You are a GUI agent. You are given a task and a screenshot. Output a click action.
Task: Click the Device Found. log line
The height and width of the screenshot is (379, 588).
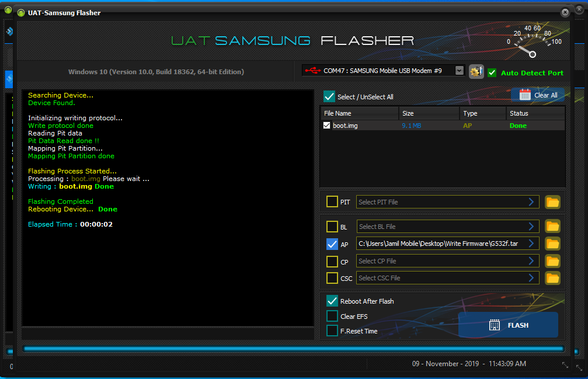(x=51, y=103)
